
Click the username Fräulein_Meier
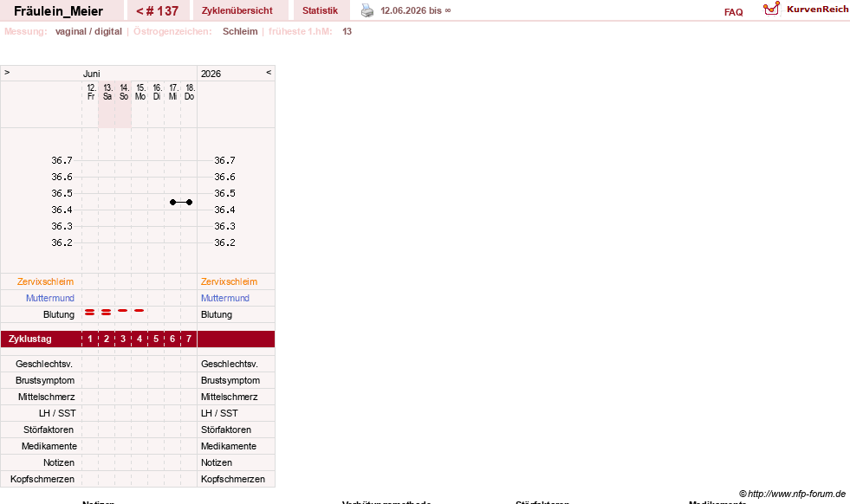click(59, 11)
